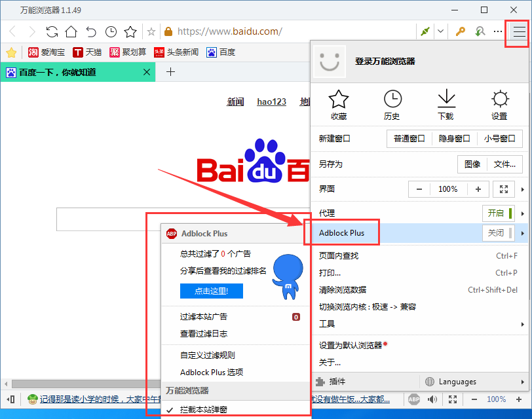Enable the 代理 proxy 开启 switch
The width and height of the screenshot is (532, 419).
[x=499, y=213]
